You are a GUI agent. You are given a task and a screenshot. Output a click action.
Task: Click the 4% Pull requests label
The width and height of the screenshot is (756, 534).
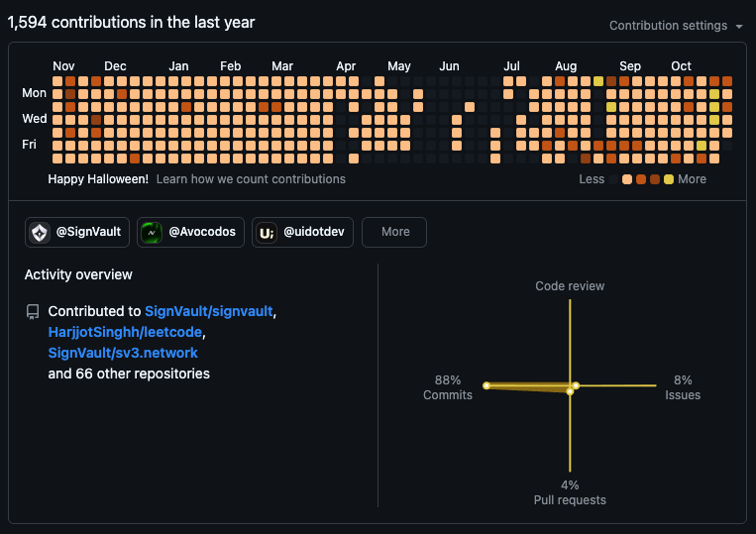click(x=570, y=492)
